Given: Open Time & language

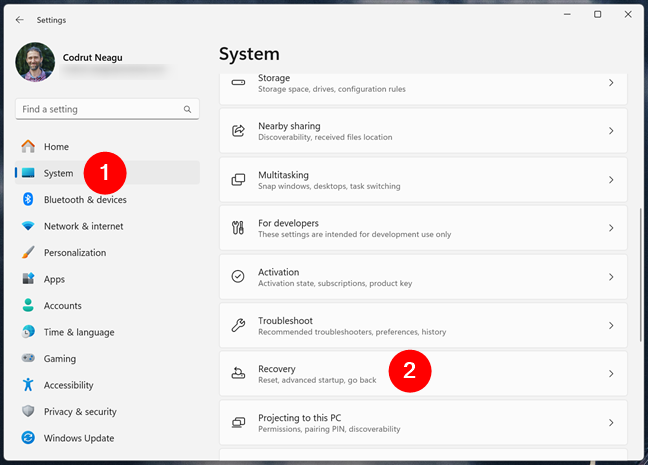Looking at the screenshot, I should click(107, 332).
